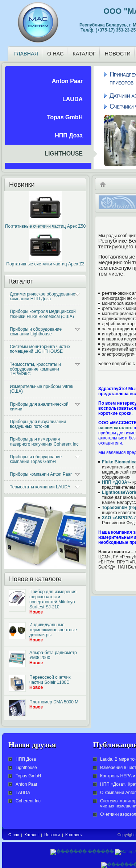
Task: Select Topas GmbH in brand list
Action: pyautogui.click(x=65, y=117)
